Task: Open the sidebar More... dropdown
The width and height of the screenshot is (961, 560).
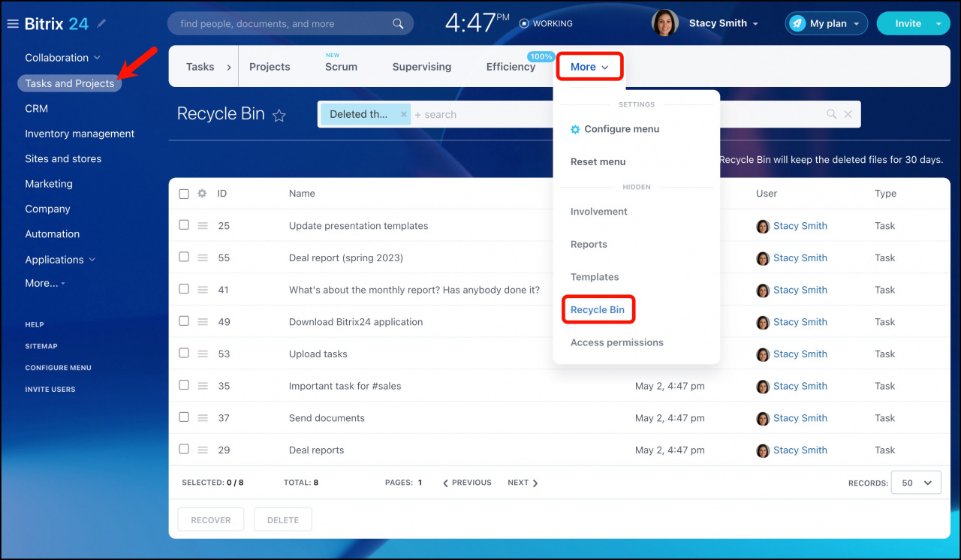Action: [45, 283]
